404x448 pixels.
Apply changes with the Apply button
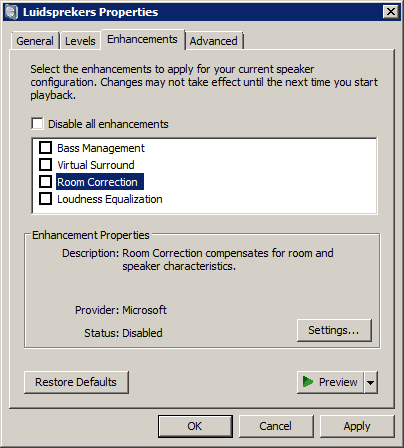[x=357, y=426]
